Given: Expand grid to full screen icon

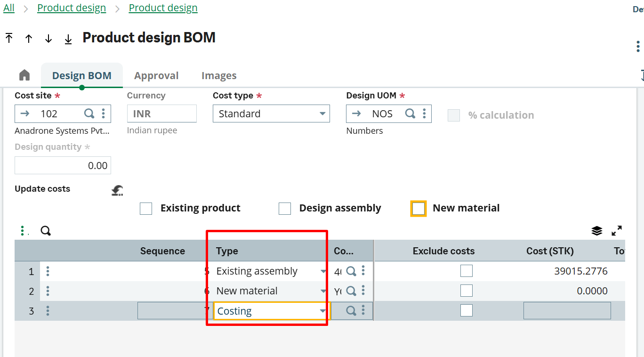Looking at the screenshot, I should click(617, 231).
